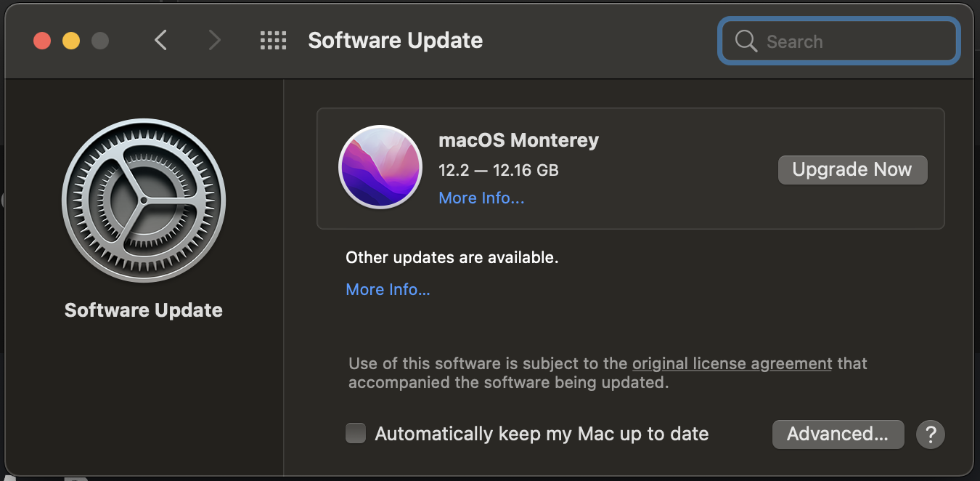
Task: Minimize the window with the yellow button
Action: 71,41
